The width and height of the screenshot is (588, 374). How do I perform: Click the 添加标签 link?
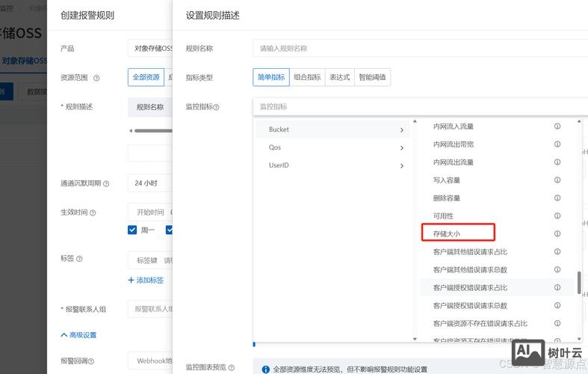click(x=146, y=280)
